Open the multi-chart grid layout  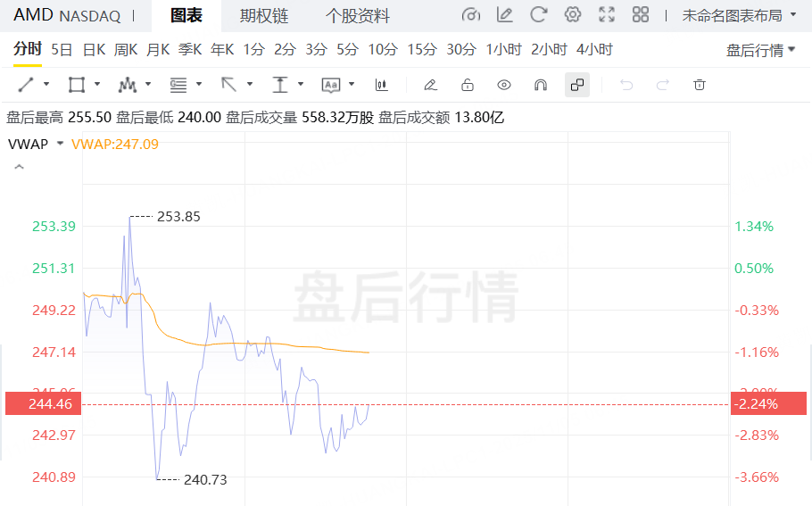point(641,14)
